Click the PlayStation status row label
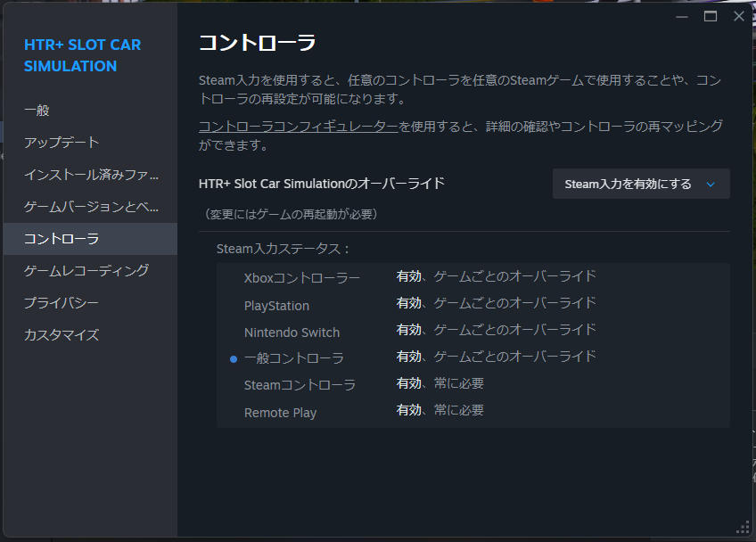756x542 pixels. click(276, 306)
